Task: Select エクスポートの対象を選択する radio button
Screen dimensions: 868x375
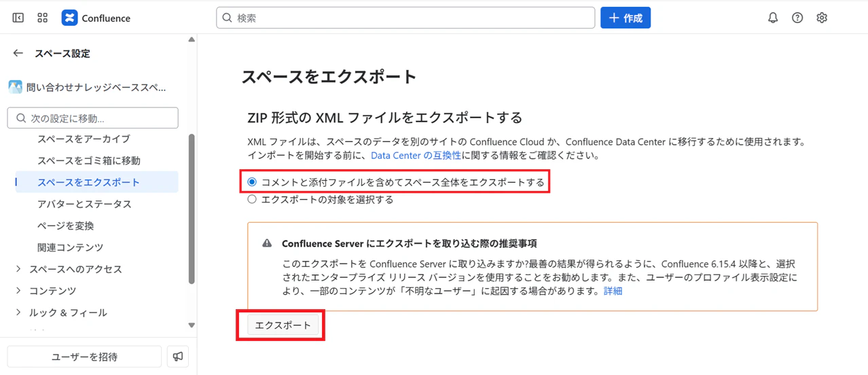Action: [x=252, y=200]
